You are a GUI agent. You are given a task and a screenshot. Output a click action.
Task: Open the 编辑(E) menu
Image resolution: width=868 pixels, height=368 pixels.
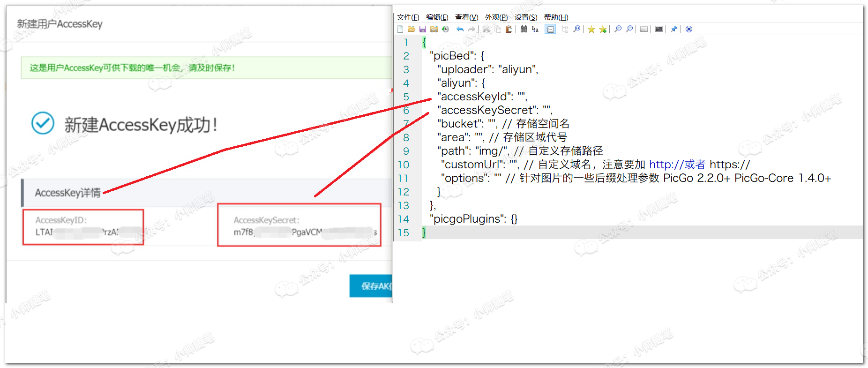437,17
